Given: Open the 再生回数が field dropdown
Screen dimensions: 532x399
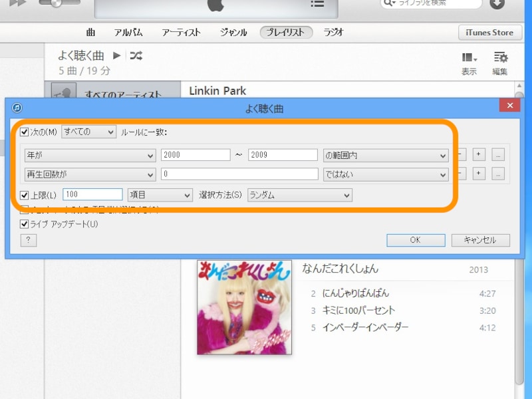Looking at the screenshot, I should click(x=90, y=174).
